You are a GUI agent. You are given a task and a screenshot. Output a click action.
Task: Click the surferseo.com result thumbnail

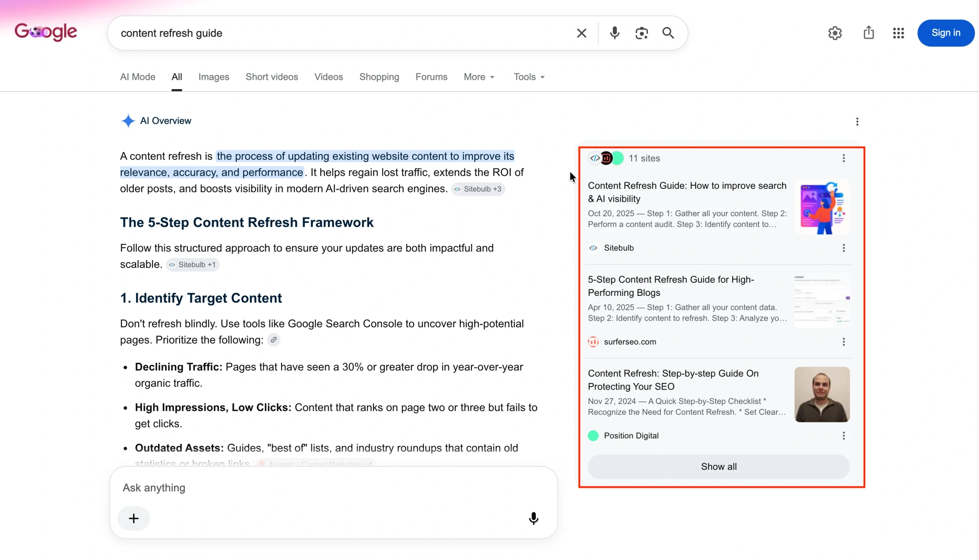click(822, 301)
